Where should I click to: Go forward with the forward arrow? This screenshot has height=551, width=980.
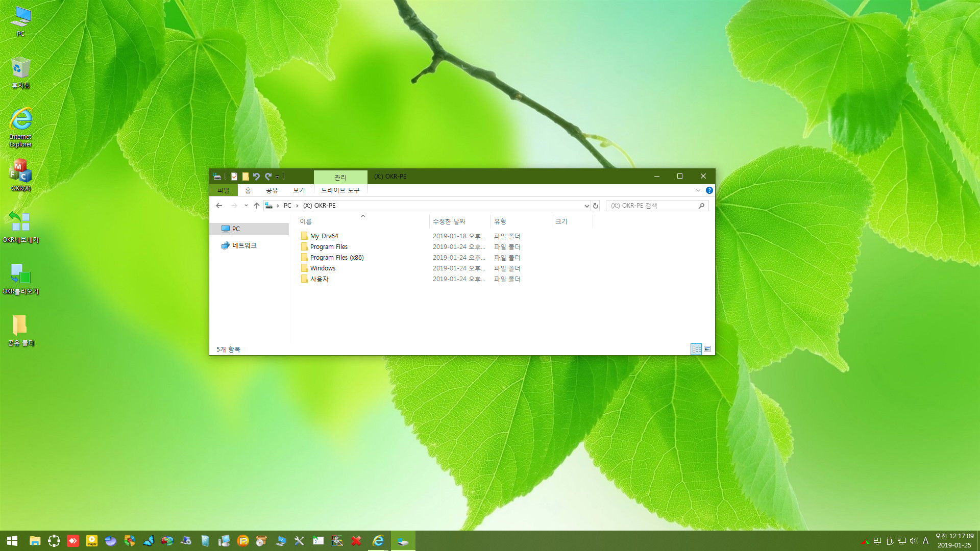coord(234,206)
